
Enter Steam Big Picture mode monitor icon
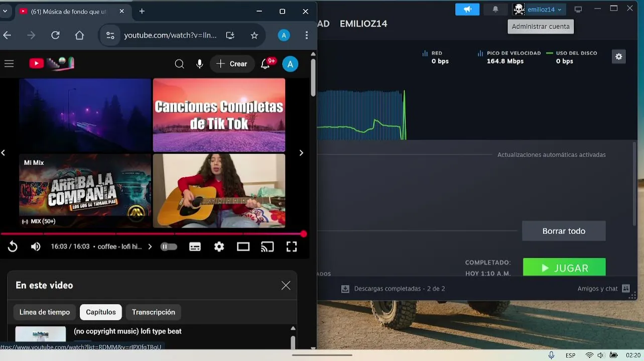[x=578, y=9]
